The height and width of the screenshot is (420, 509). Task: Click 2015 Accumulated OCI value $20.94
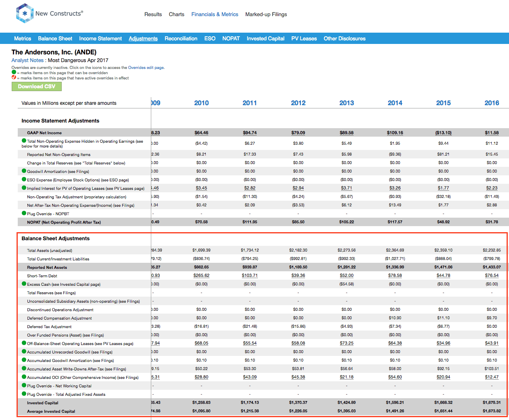click(x=444, y=377)
